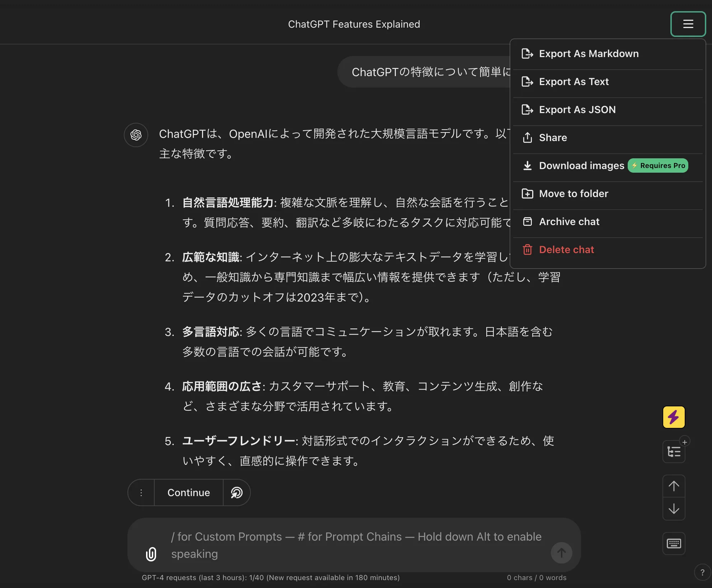Pick Export As JSON entry
The height and width of the screenshot is (588, 712).
tap(608, 110)
